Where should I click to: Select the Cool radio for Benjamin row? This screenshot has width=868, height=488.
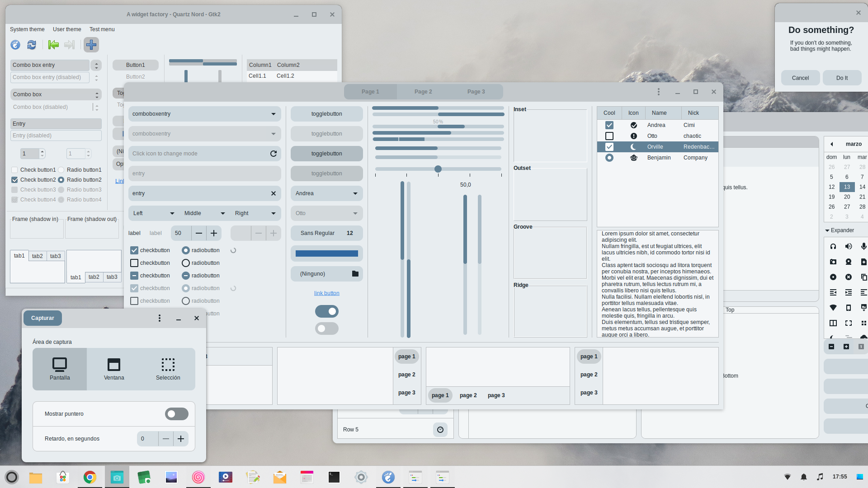(x=609, y=158)
